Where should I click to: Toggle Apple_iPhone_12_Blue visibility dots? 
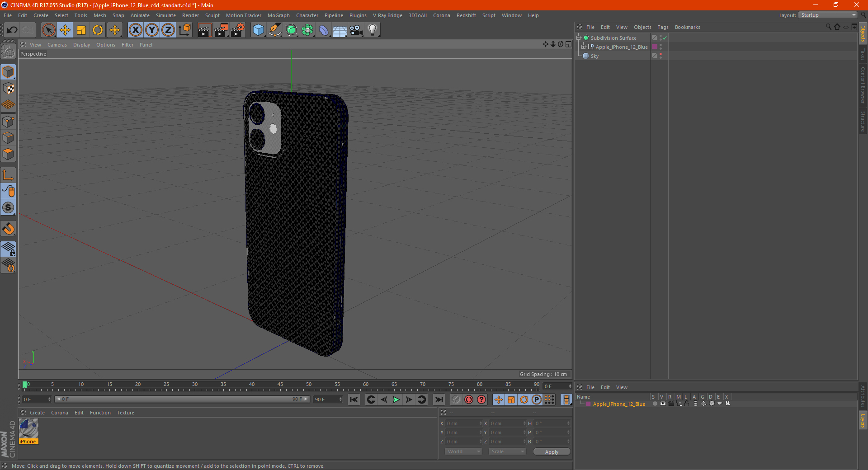pos(660,47)
